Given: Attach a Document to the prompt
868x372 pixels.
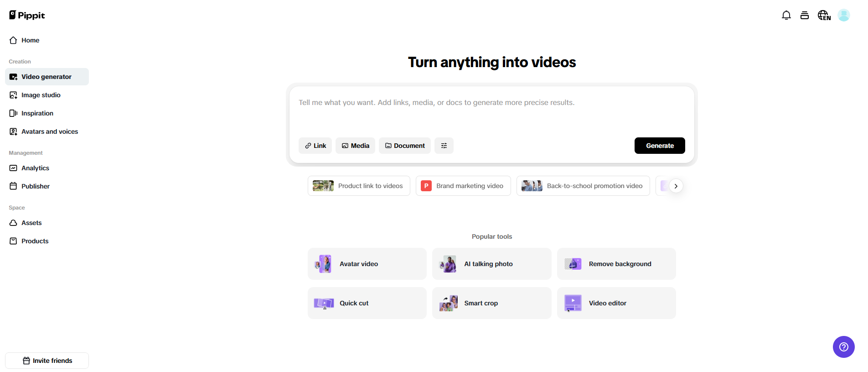Looking at the screenshot, I should (x=404, y=146).
